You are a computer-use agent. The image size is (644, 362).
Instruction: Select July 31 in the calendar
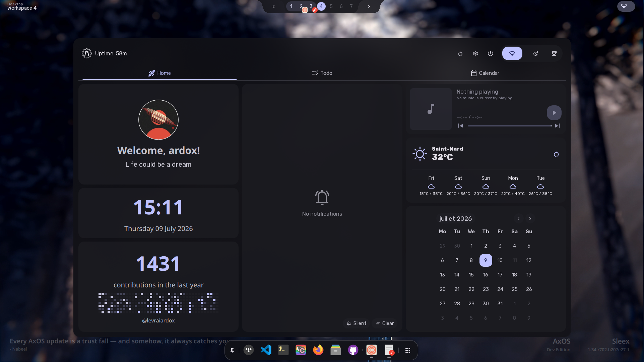pos(500,304)
